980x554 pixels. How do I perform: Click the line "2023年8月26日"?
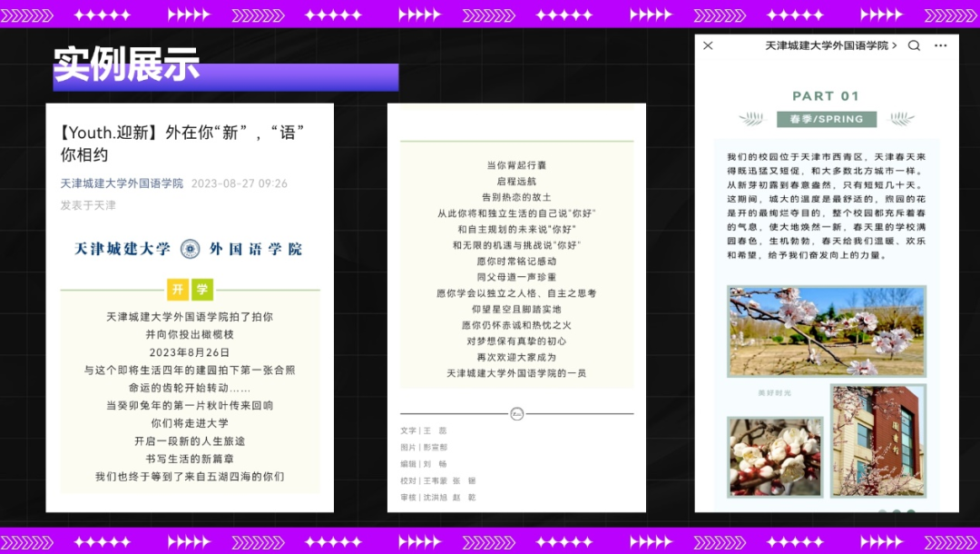(190, 352)
